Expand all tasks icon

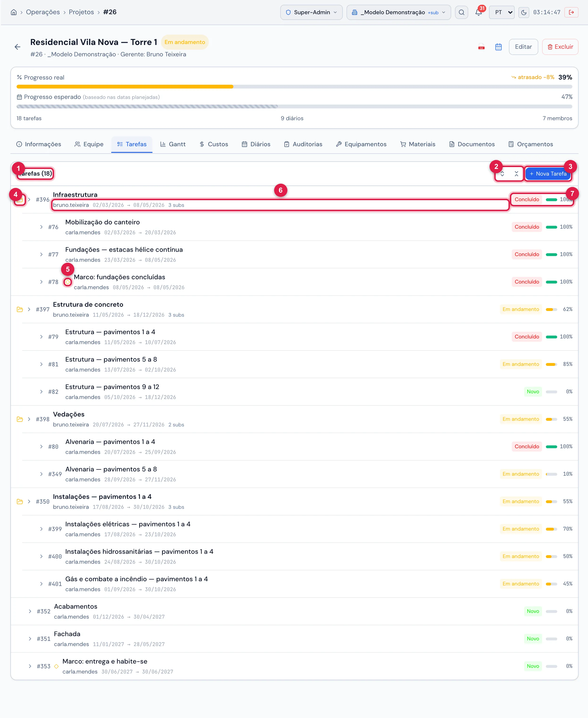pos(502,174)
